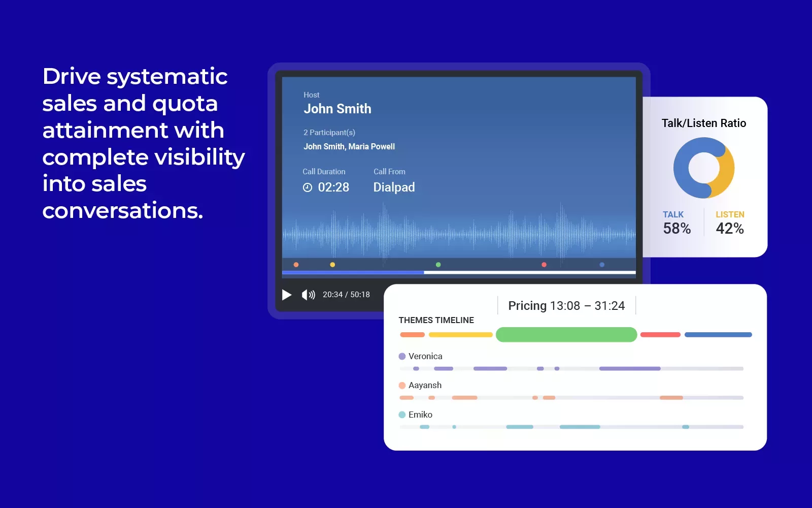Jump to the red call marker dot
The width and height of the screenshot is (812, 508).
click(x=544, y=265)
